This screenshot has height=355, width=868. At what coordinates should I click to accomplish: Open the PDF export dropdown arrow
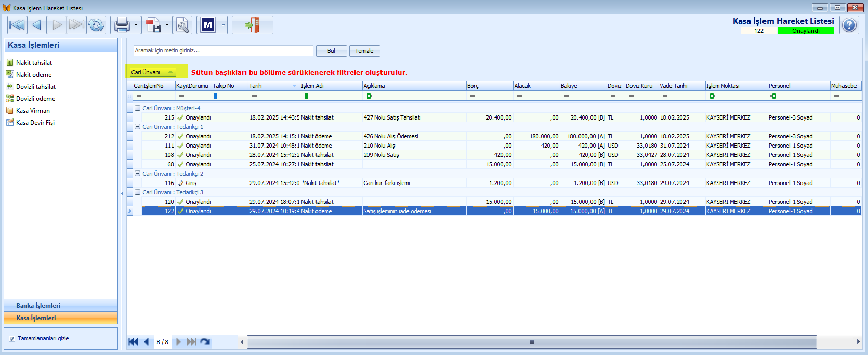pyautogui.click(x=167, y=25)
